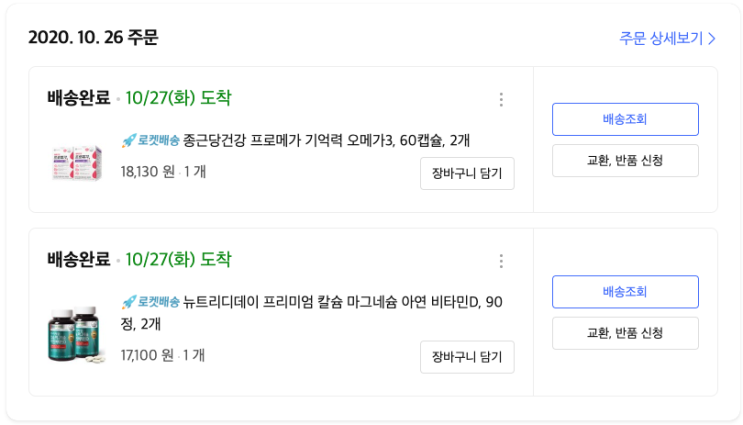Click the chevron arrow beside 주문 상세보기
Screen dimensions: 743x425
point(712,39)
